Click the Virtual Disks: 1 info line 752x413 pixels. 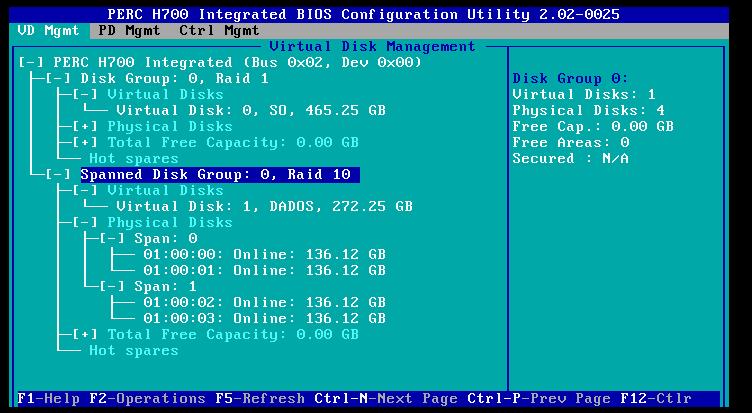584,94
